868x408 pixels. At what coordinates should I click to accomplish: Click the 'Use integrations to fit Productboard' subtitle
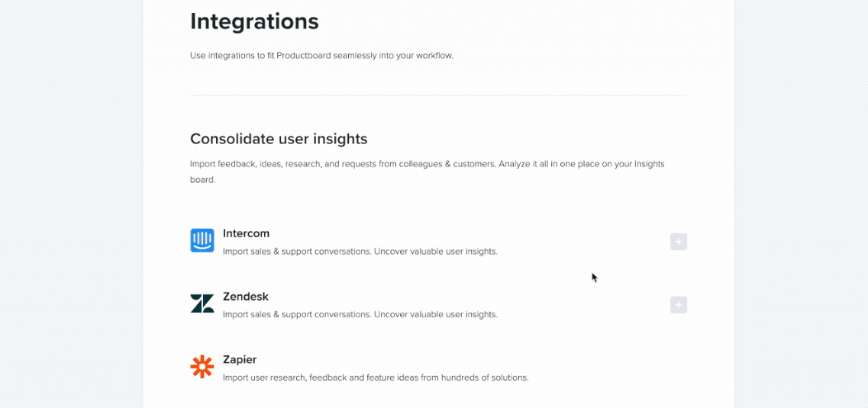(x=321, y=56)
